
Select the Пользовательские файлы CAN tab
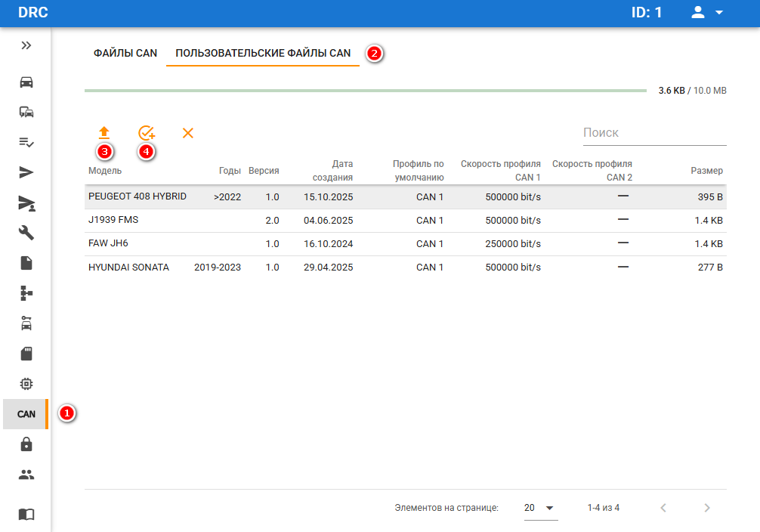coord(263,53)
